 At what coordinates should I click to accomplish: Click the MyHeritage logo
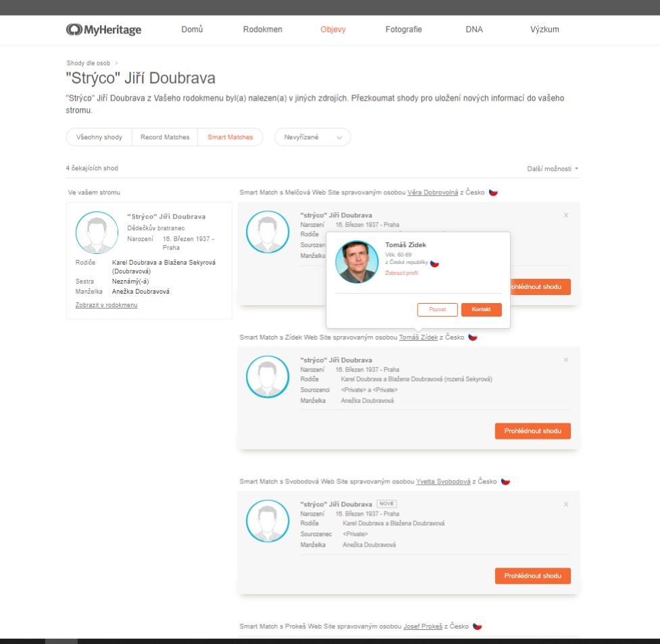[x=103, y=30]
